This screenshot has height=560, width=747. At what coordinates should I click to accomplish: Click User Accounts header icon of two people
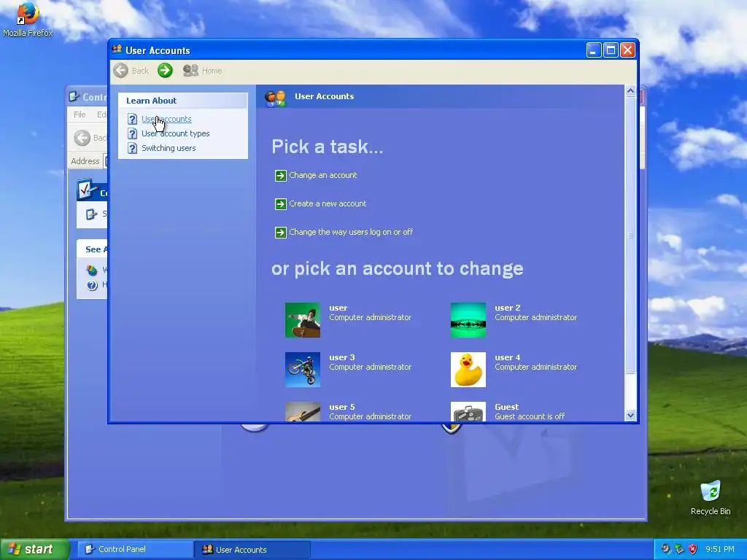[275, 97]
